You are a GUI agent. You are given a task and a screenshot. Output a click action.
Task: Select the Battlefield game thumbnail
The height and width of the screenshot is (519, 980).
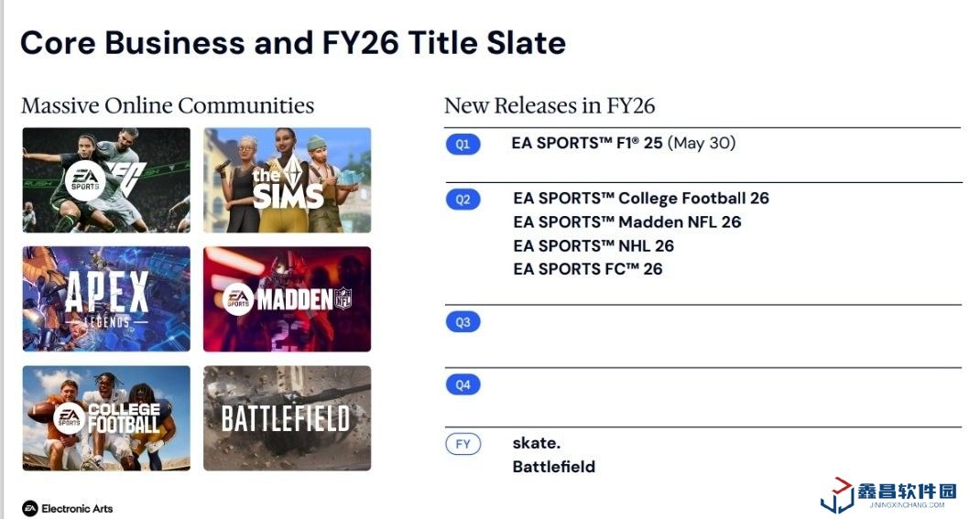pos(287,418)
